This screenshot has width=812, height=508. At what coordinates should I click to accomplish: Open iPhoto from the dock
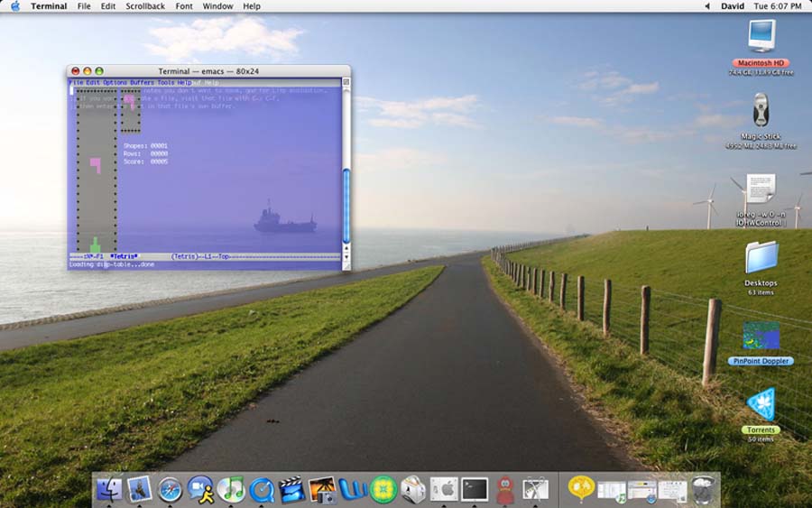pyautogui.click(x=322, y=489)
